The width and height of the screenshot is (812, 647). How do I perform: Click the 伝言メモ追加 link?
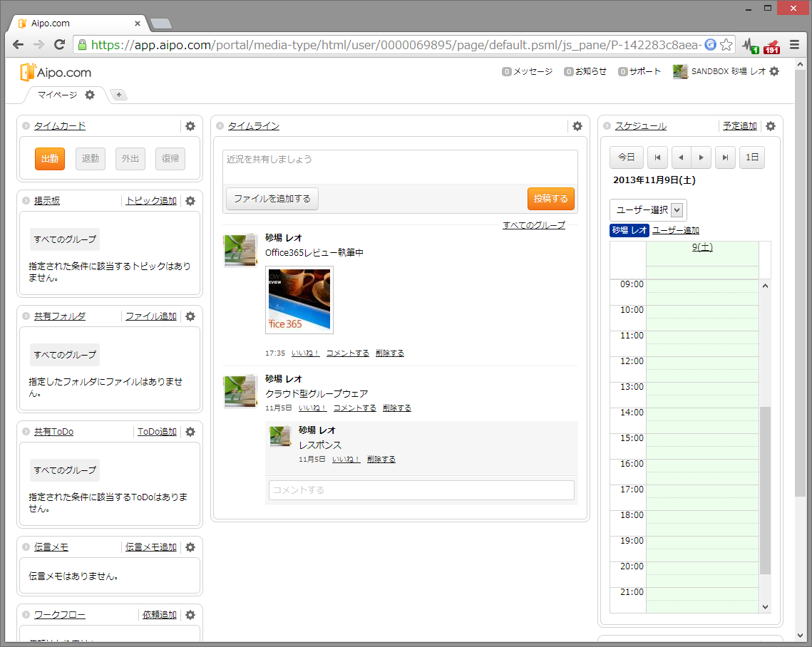click(150, 547)
